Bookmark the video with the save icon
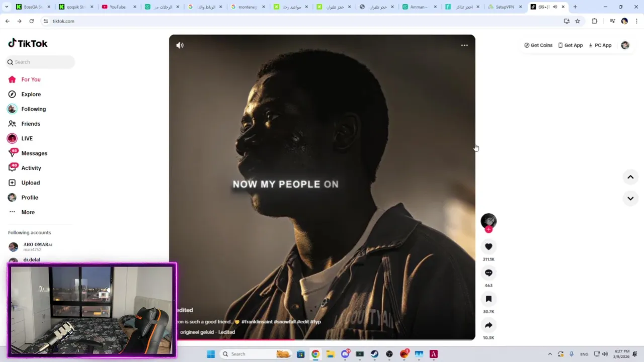 pos(489,299)
